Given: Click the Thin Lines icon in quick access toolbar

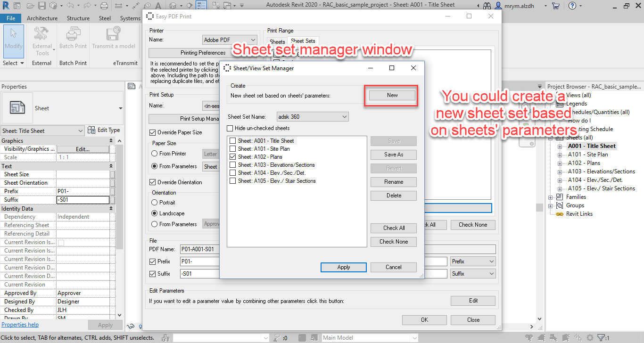Looking at the screenshot, I should coord(201,6).
